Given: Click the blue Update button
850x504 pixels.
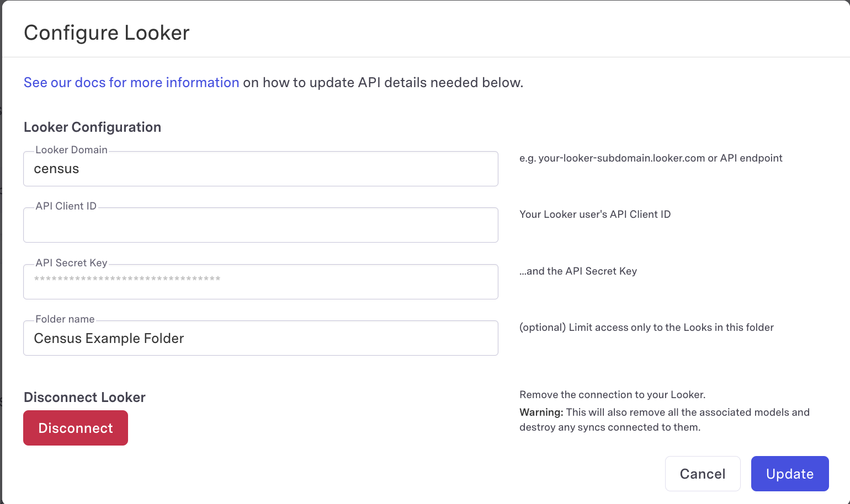Looking at the screenshot, I should tap(789, 474).
